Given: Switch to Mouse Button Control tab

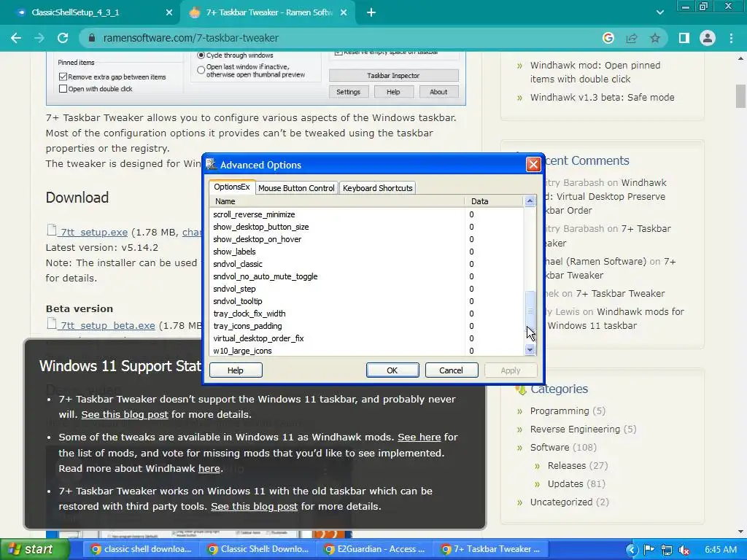Looking at the screenshot, I should pyautogui.click(x=296, y=188).
